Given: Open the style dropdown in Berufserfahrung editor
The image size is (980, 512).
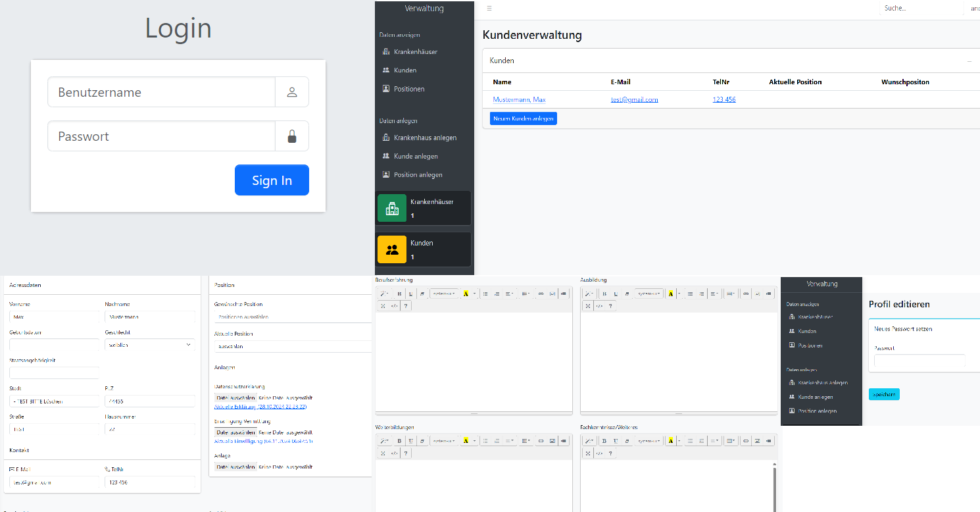Looking at the screenshot, I should (385, 294).
